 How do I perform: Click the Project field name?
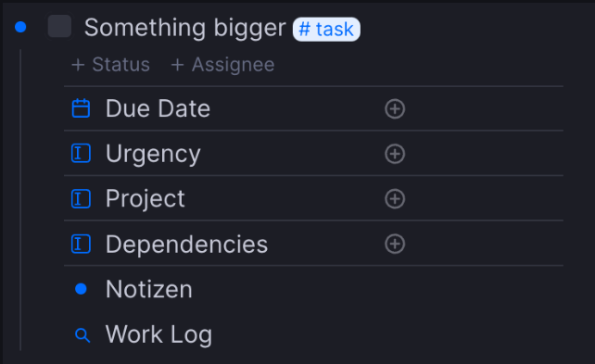tap(146, 199)
